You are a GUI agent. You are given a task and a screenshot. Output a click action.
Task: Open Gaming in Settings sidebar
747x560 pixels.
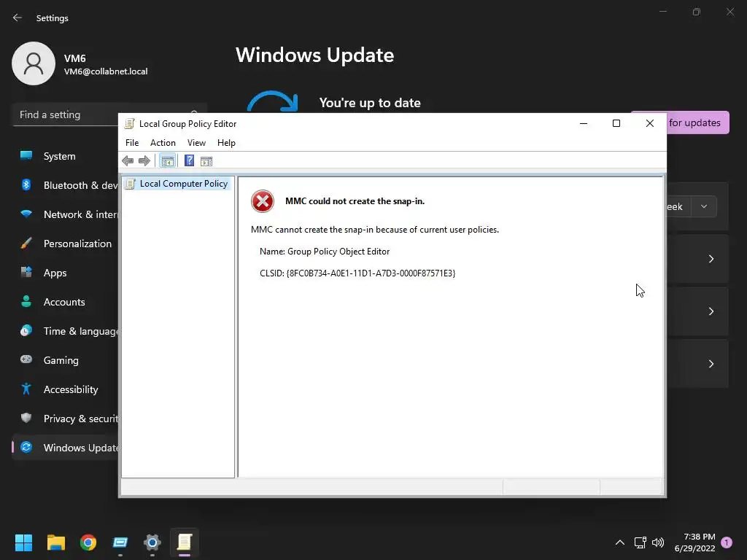pos(65,360)
